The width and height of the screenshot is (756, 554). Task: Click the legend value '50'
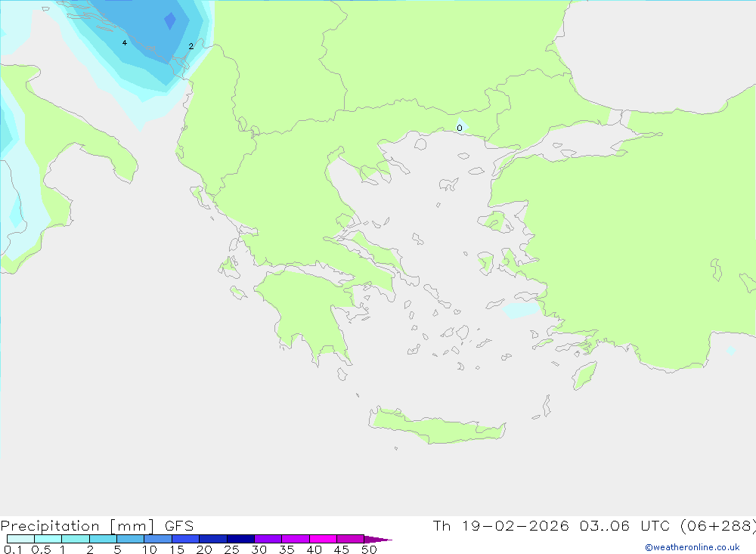[369, 549]
